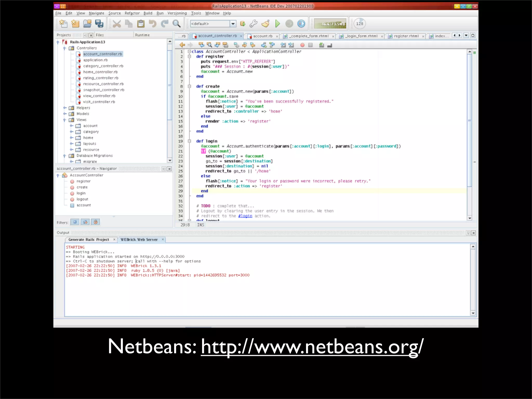
Task: Open the Refactor menu
Action: coord(132,13)
